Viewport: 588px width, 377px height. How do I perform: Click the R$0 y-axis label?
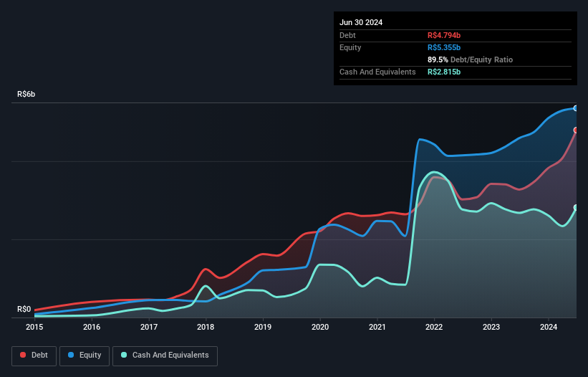24,309
